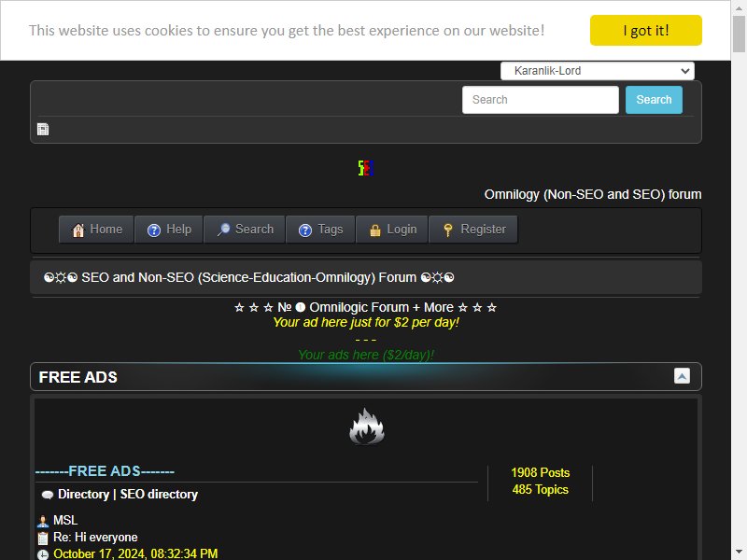Viewport: 747px width, 560px height.
Task: Click the blue Search button
Action: 654,100
